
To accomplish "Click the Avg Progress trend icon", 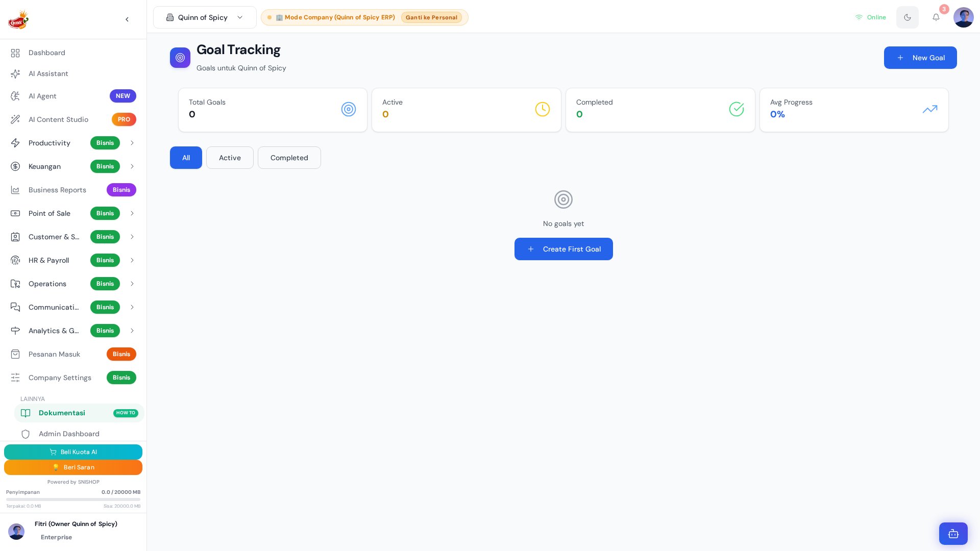I will pyautogui.click(x=930, y=109).
